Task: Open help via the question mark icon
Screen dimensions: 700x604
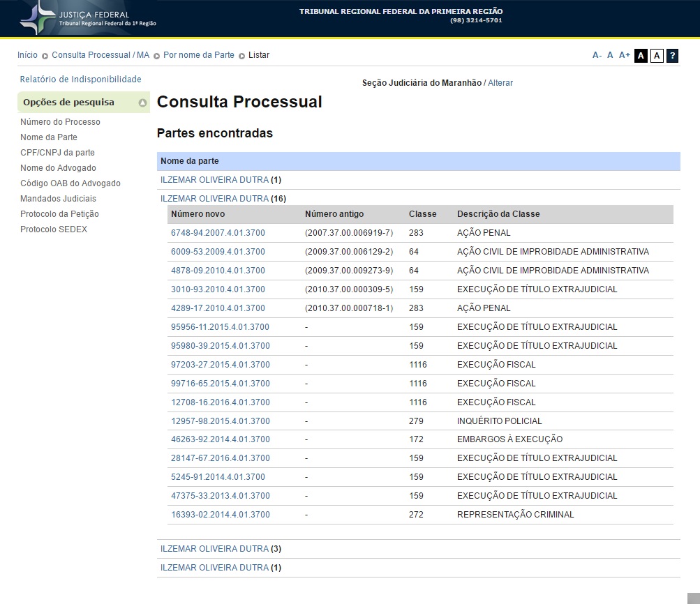Action: point(672,56)
